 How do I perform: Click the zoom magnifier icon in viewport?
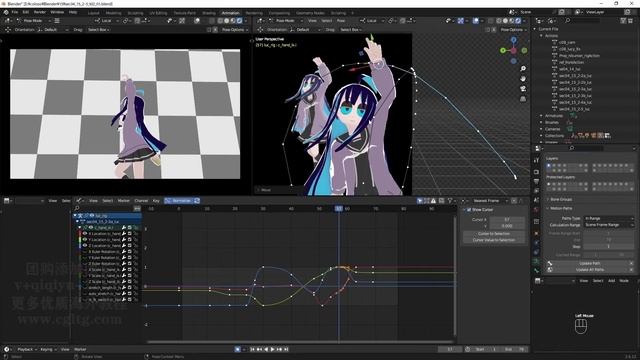pos(523,69)
